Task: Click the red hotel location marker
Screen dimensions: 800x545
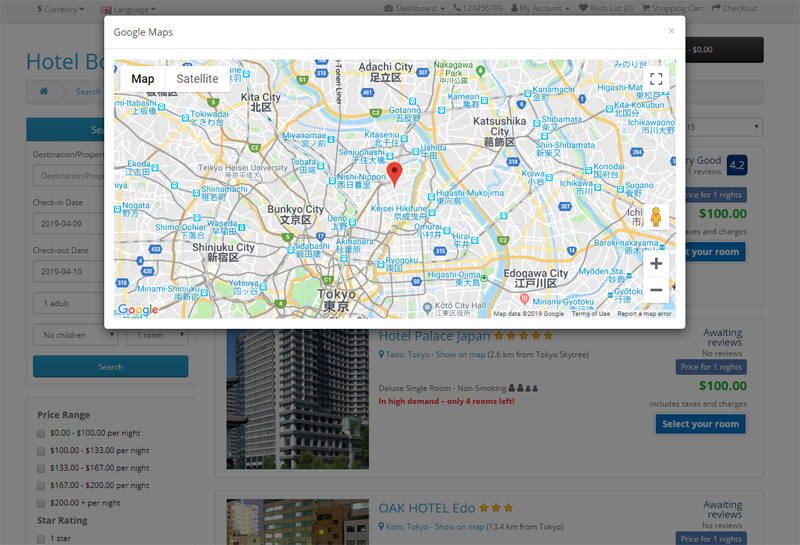Action: coord(394,174)
